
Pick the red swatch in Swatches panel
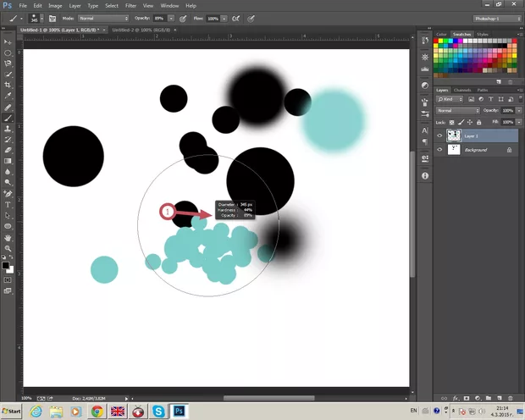pos(436,42)
